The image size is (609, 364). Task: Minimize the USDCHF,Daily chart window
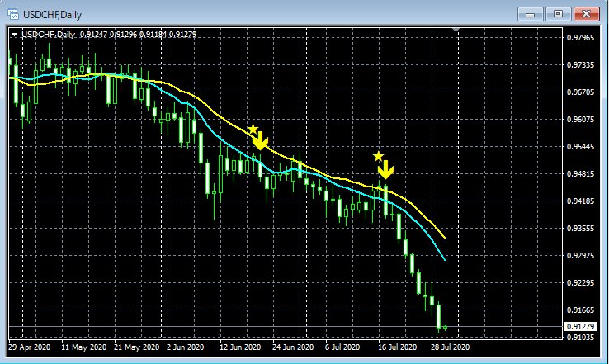[x=530, y=14]
